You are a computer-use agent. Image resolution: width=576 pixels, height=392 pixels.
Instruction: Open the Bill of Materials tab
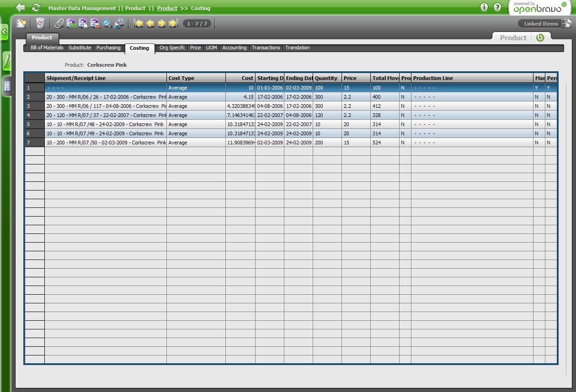coord(47,48)
